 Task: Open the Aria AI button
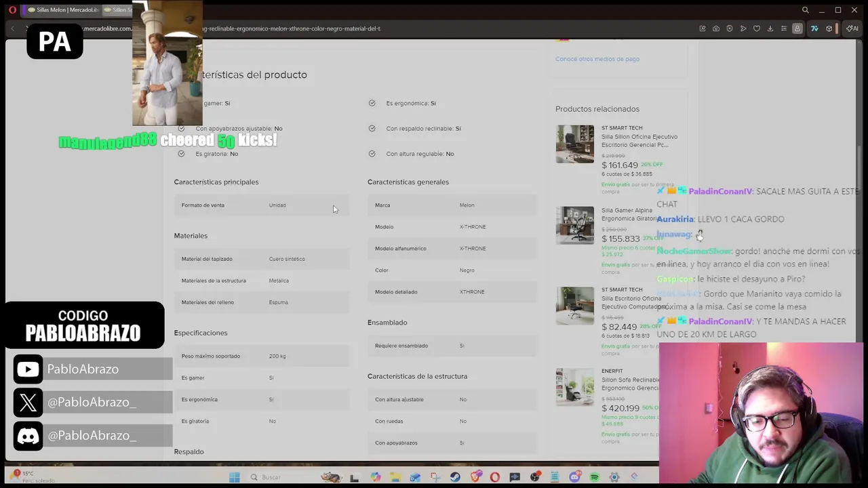852,28
